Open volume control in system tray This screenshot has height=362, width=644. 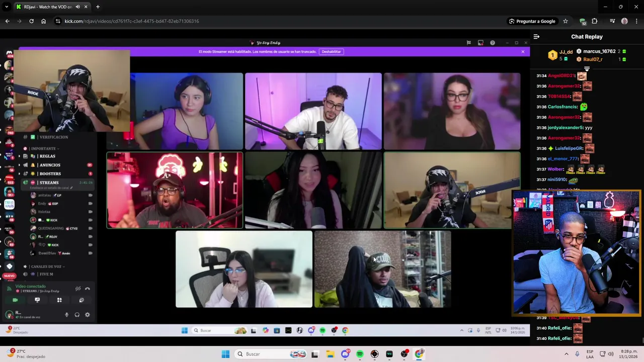coord(611,354)
